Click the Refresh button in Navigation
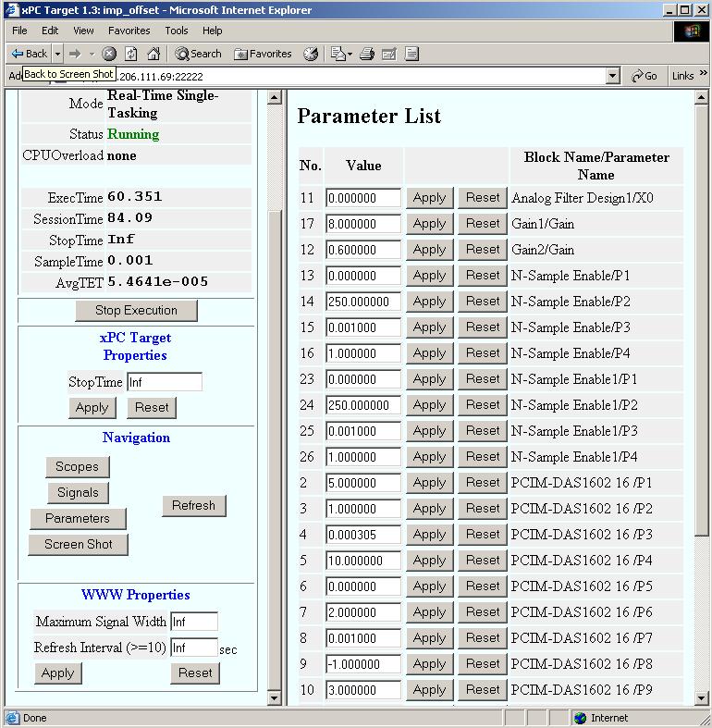Screen dimensions: 712x728 tap(194, 506)
